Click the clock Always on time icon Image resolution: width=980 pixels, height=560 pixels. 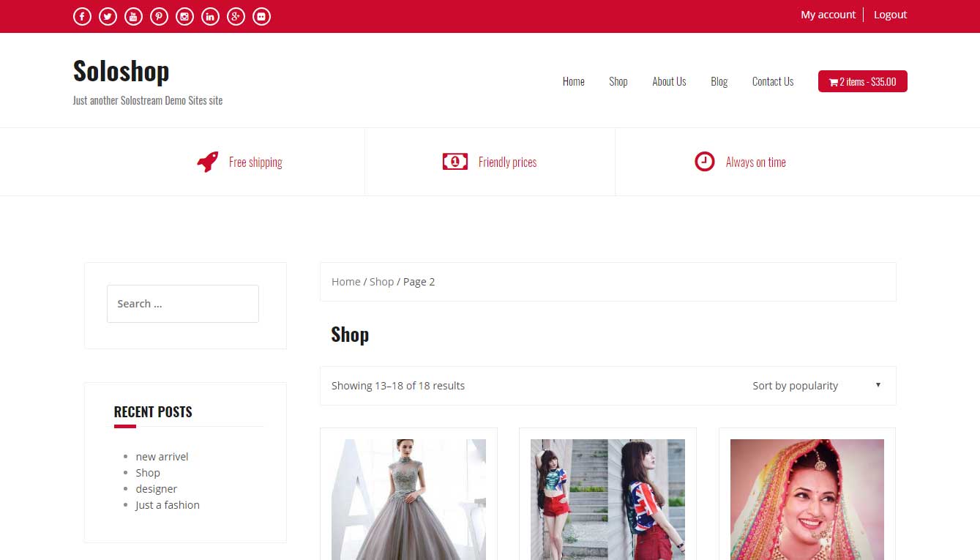(x=704, y=162)
